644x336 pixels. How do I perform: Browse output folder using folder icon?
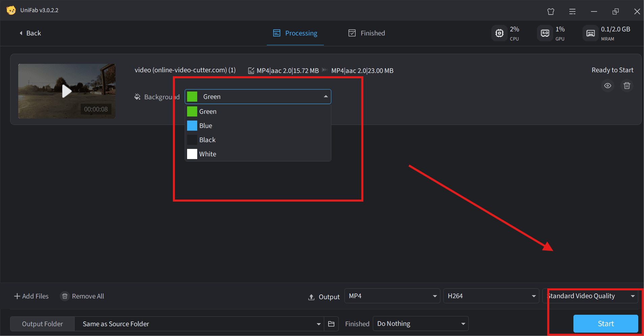[x=331, y=324]
